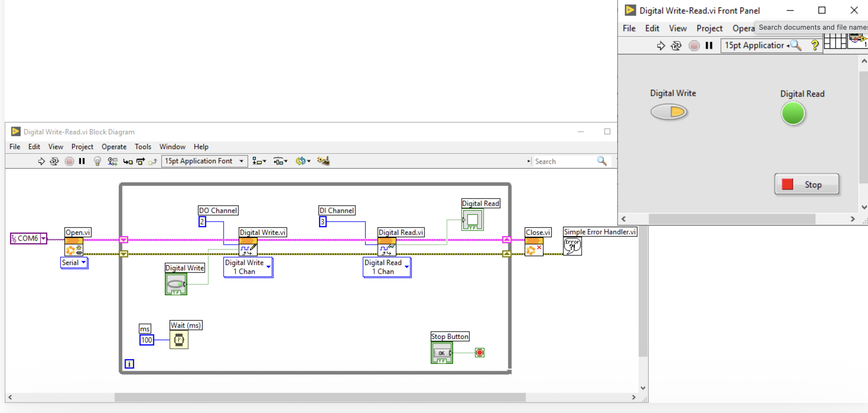
Task: Open View menu in Front Panel
Action: coord(677,28)
